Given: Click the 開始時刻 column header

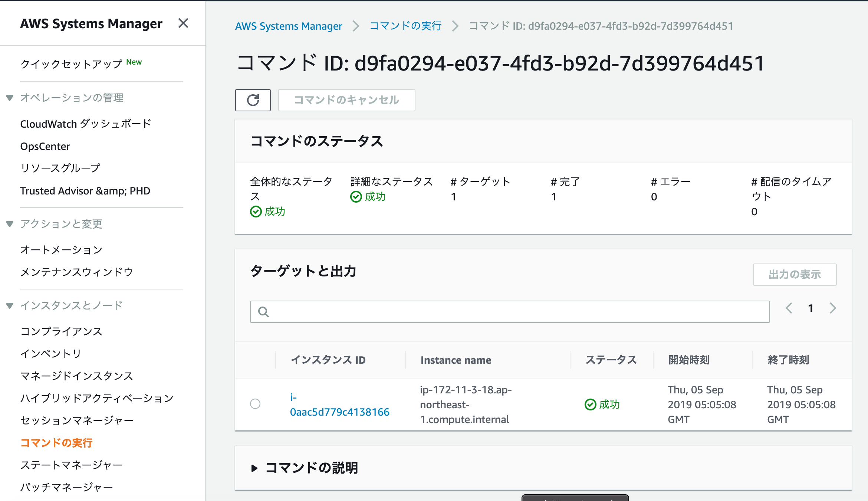Looking at the screenshot, I should pyautogui.click(x=689, y=360).
